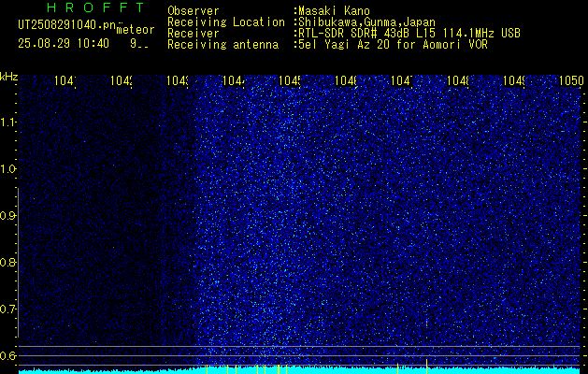Screen dimensions: 588x374
Task: Click the 0.7 kHz frequency label
Action: [x=7, y=309]
